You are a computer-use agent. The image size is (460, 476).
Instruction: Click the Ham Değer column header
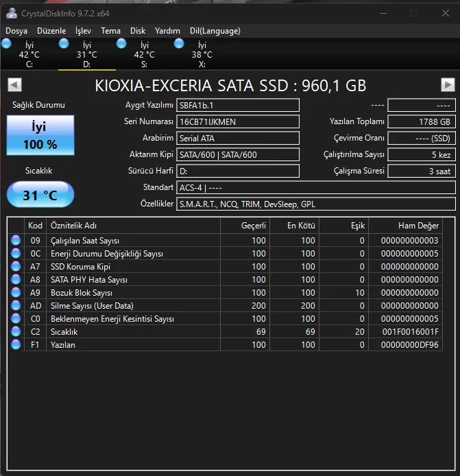pos(406,226)
